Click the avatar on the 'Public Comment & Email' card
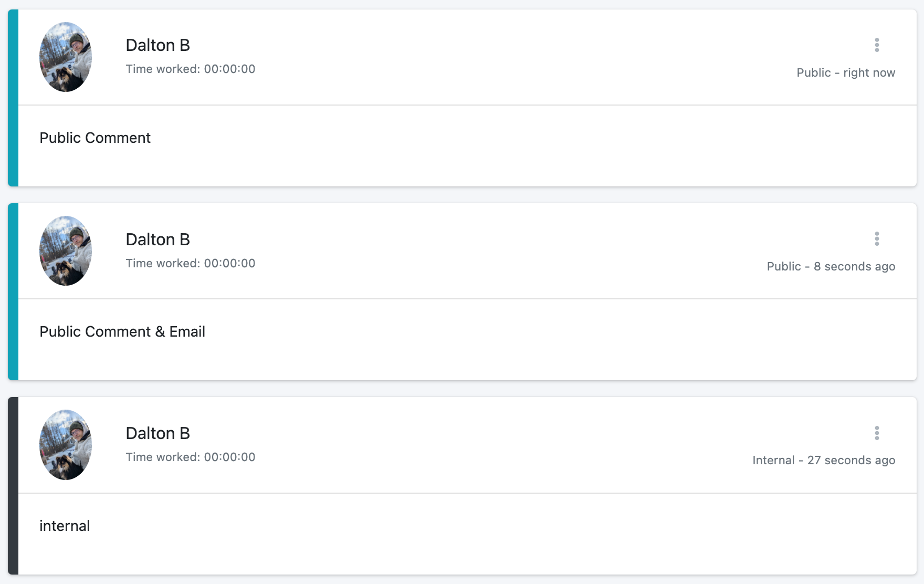This screenshot has height=584, width=924. (66, 251)
